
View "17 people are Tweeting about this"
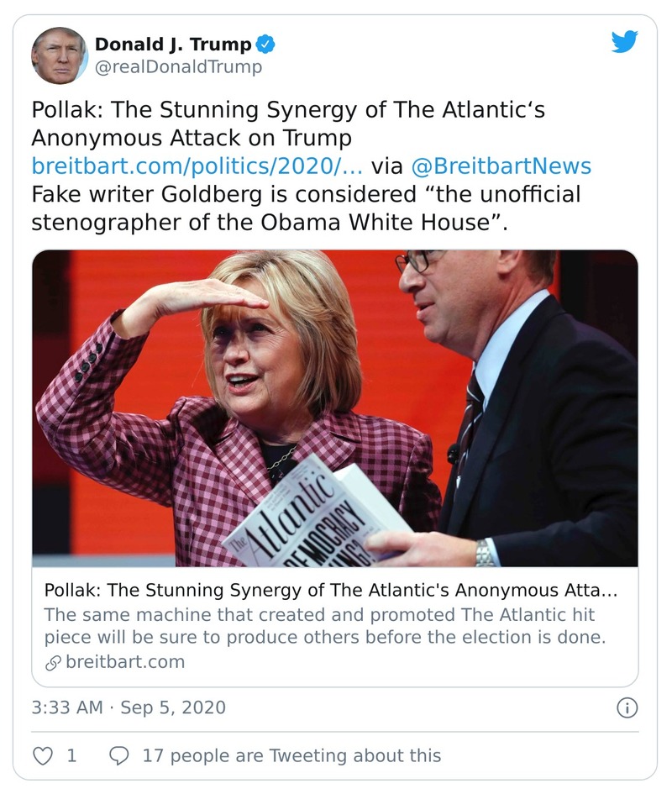[x=291, y=755]
